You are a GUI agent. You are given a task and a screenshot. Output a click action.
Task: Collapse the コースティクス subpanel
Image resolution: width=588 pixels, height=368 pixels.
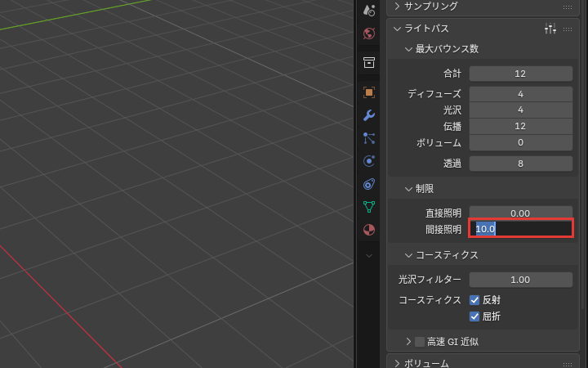click(x=408, y=255)
